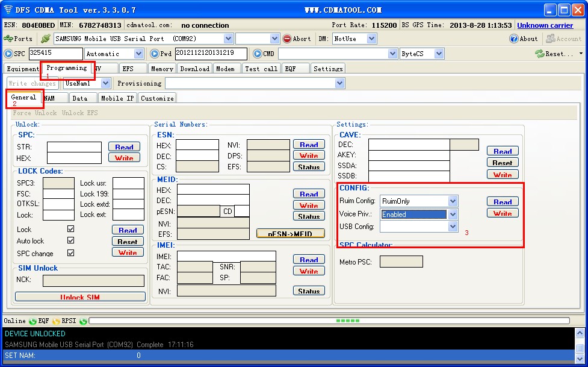Open the COM port selection dropdown
Screen dimensions: 588x367
pyautogui.click(x=228, y=39)
